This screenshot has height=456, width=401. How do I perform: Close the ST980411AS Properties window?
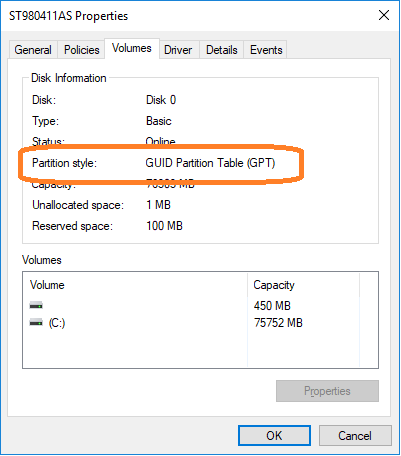(x=384, y=15)
